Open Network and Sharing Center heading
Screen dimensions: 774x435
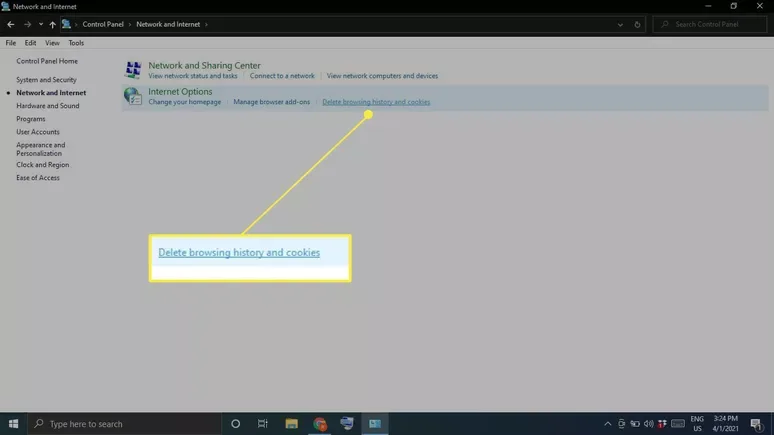coord(204,65)
